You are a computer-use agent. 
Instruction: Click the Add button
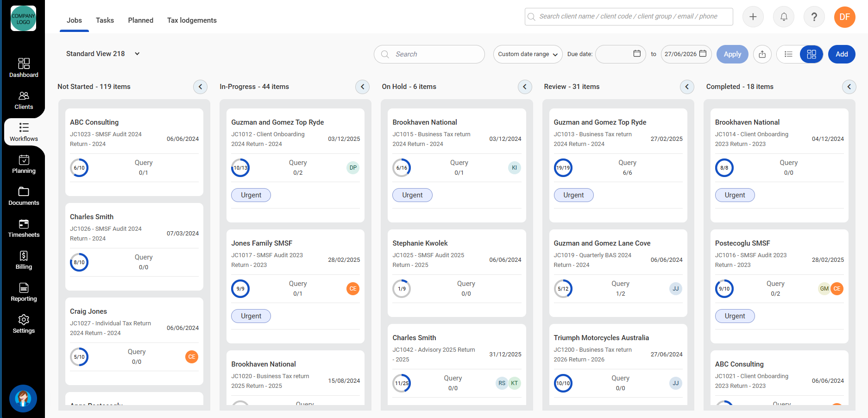point(842,54)
